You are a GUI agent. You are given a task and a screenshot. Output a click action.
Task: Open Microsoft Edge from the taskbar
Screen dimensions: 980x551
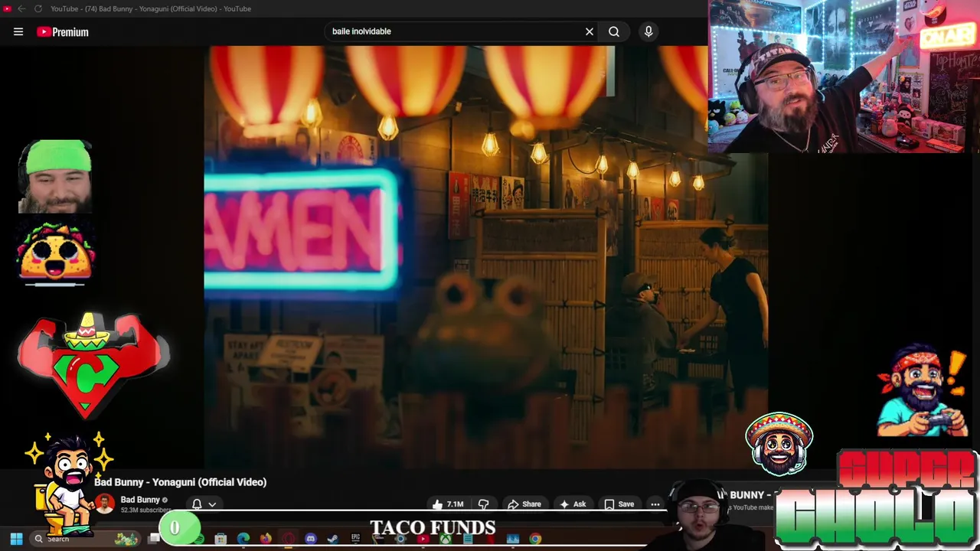[243, 539]
